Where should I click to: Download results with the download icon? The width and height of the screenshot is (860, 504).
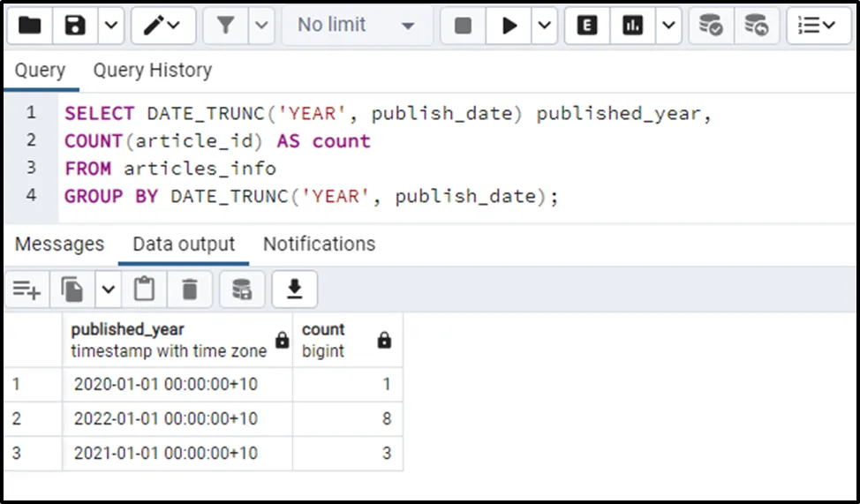pyautogui.click(x=294, y=289)
